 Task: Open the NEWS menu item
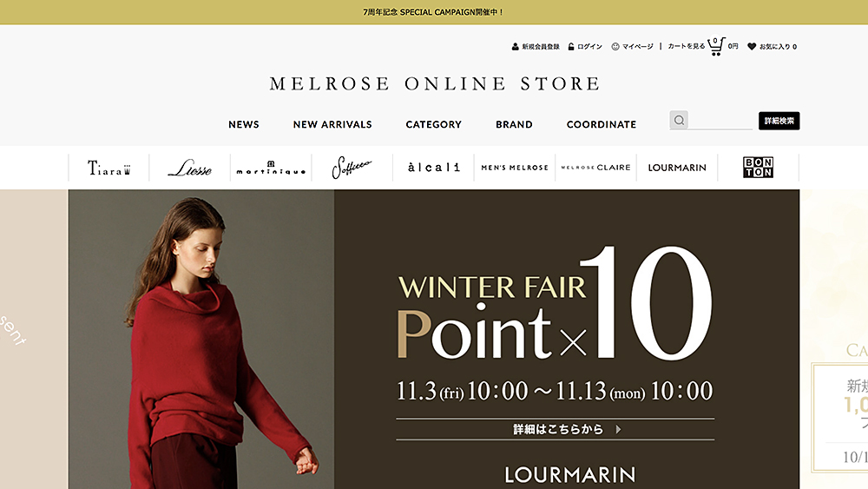click(244, 124)
